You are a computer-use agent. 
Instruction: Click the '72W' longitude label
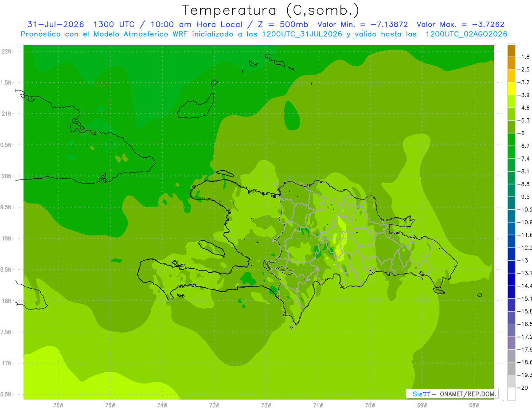click(266, 405)
